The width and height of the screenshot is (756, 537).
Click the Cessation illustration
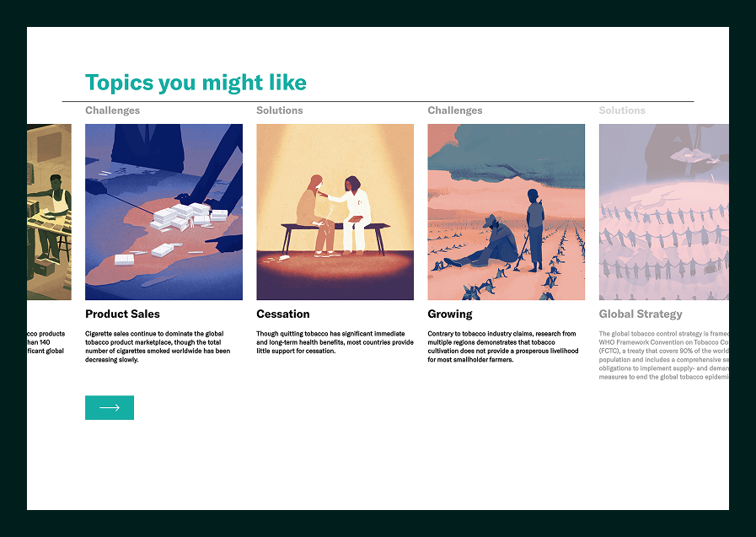335,212
